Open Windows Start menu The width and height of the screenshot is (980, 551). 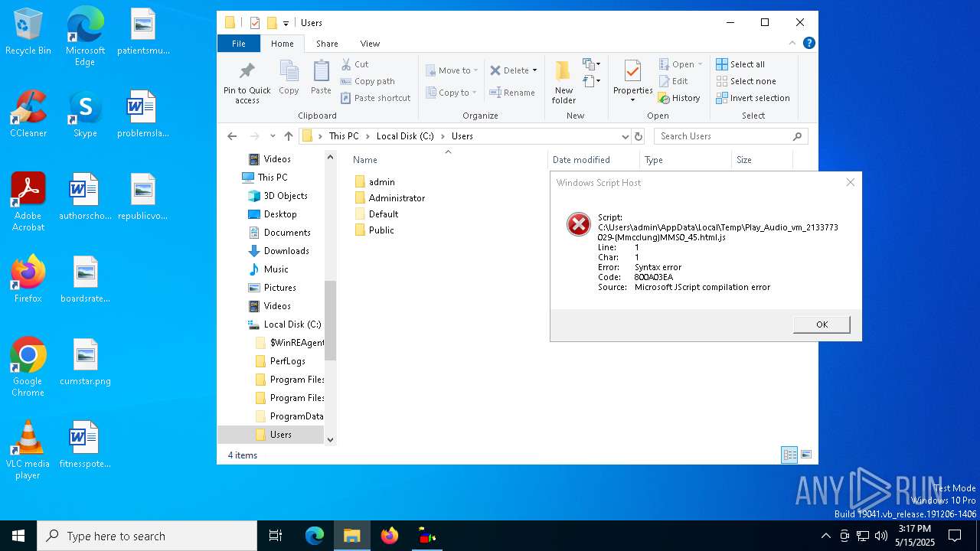[18, 536]
